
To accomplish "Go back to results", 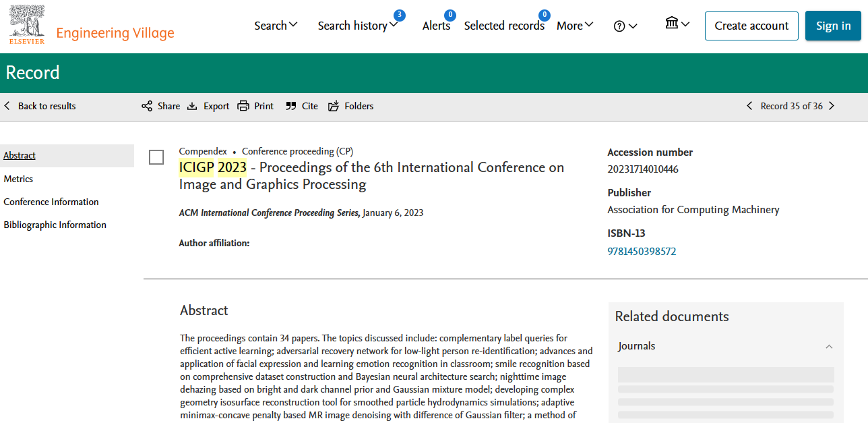I will point(40,106).
